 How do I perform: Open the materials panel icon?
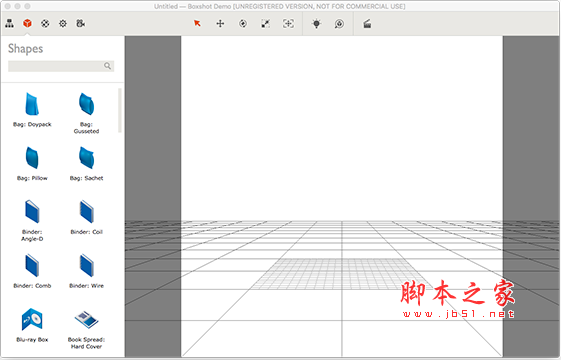(45, 24)
